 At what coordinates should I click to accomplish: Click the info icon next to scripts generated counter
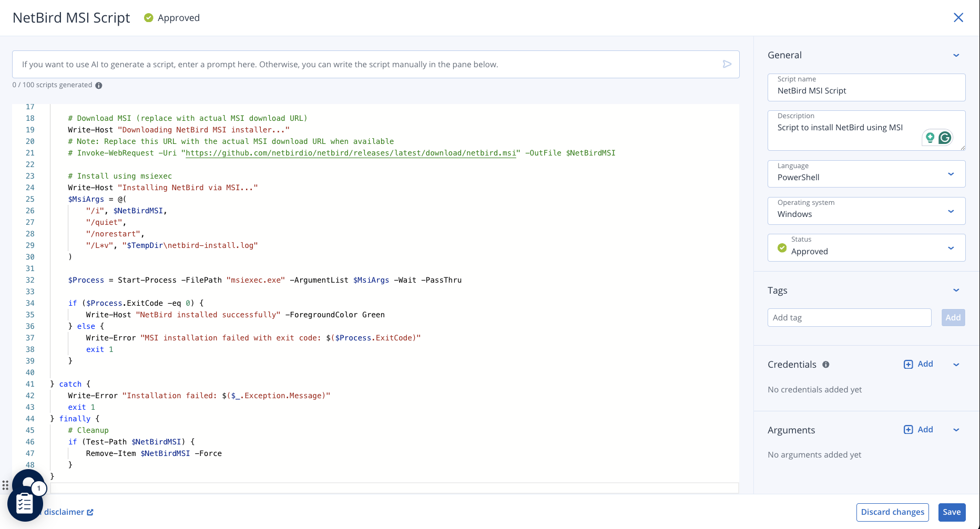(99, 85)
